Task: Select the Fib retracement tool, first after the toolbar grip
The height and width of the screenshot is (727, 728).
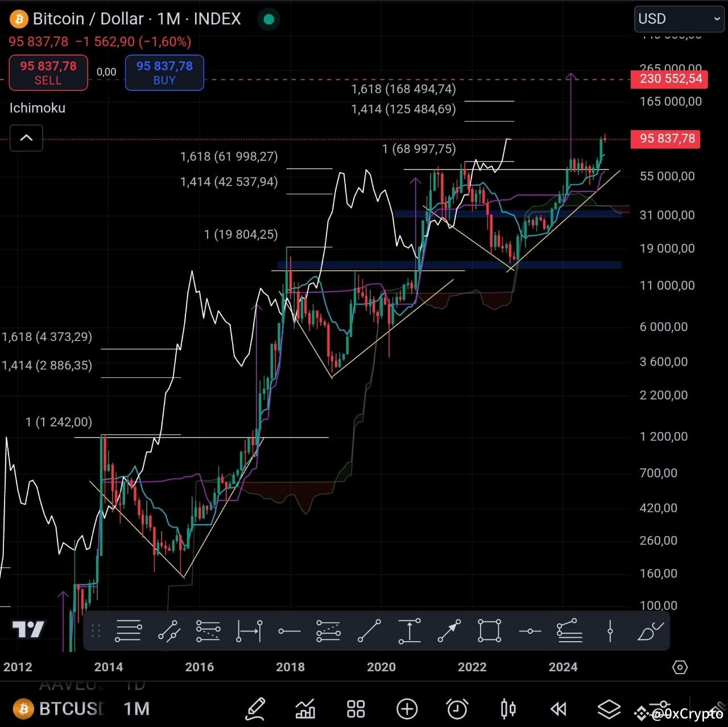Action: pyautogui.click(x=128, y=631)
